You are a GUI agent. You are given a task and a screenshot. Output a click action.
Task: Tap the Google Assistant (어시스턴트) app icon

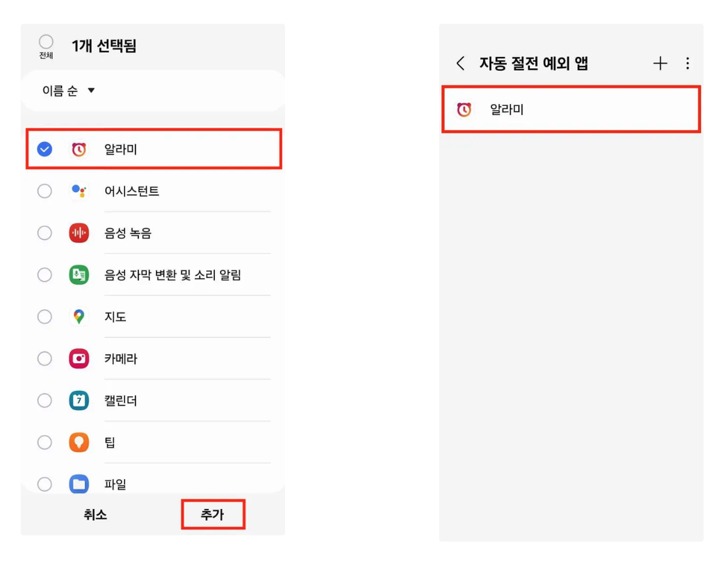point(79,191)
